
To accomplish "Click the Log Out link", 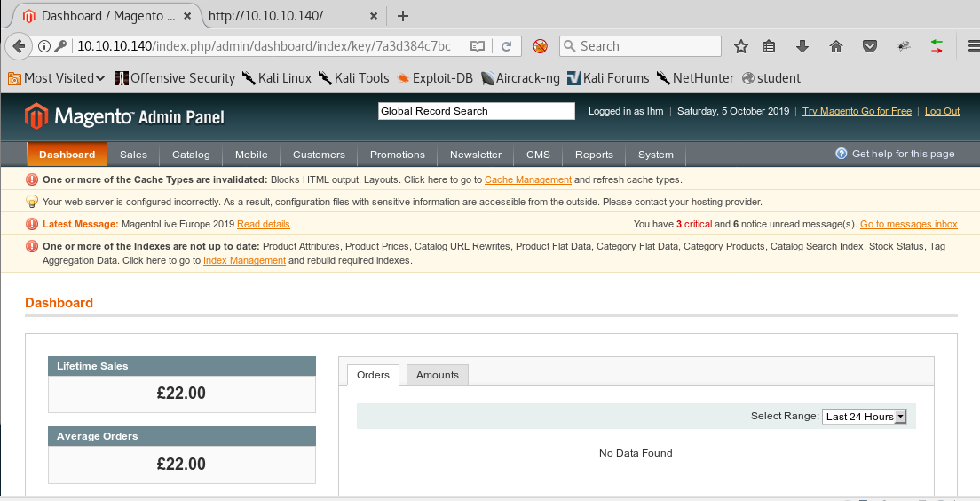I will click(942, 111).
